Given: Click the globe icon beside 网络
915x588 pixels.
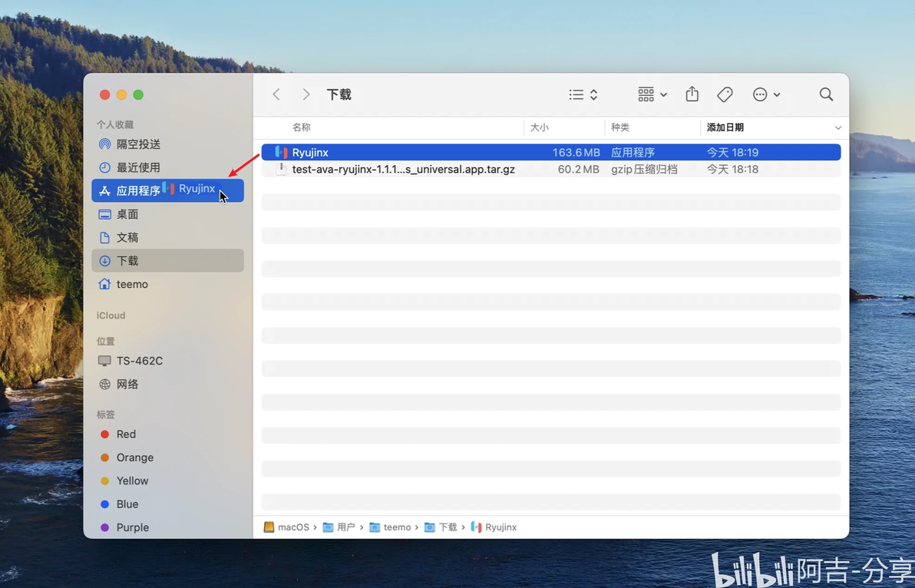Looking at the screenshot, I should (x=104, y=384).
